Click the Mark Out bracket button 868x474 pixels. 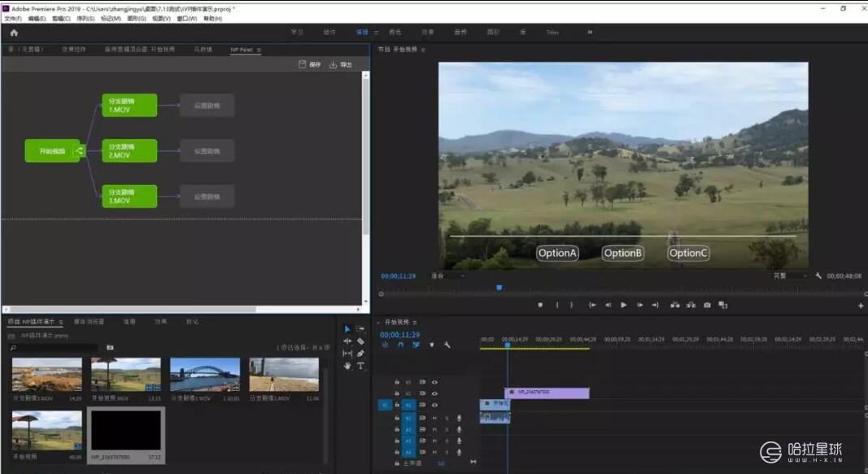(572, 305)
